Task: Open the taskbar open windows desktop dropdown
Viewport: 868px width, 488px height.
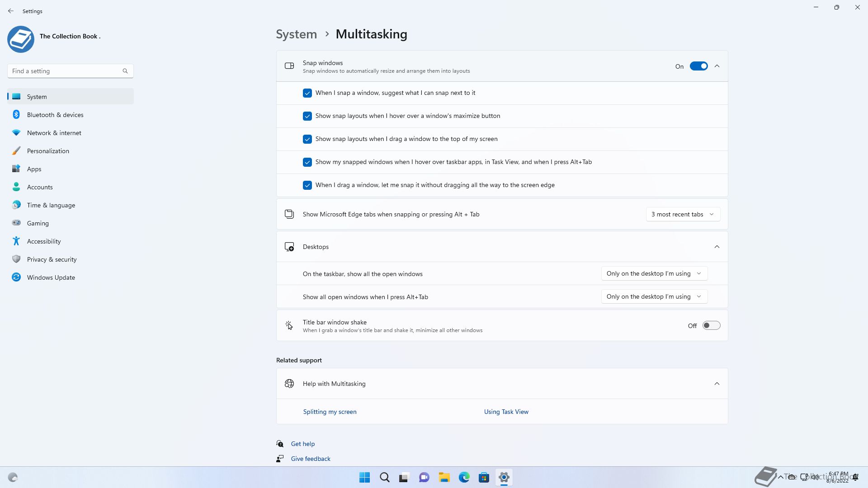Action: pos(654,273)
